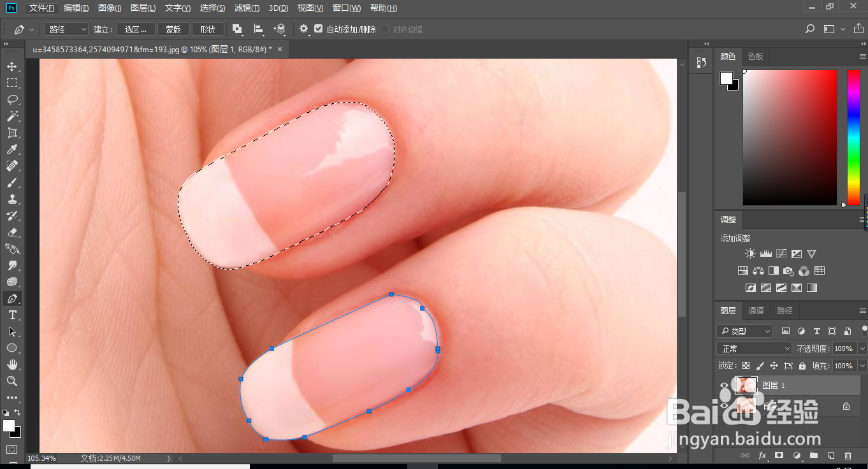Select the Clone Stamp tool

(12, 199)
